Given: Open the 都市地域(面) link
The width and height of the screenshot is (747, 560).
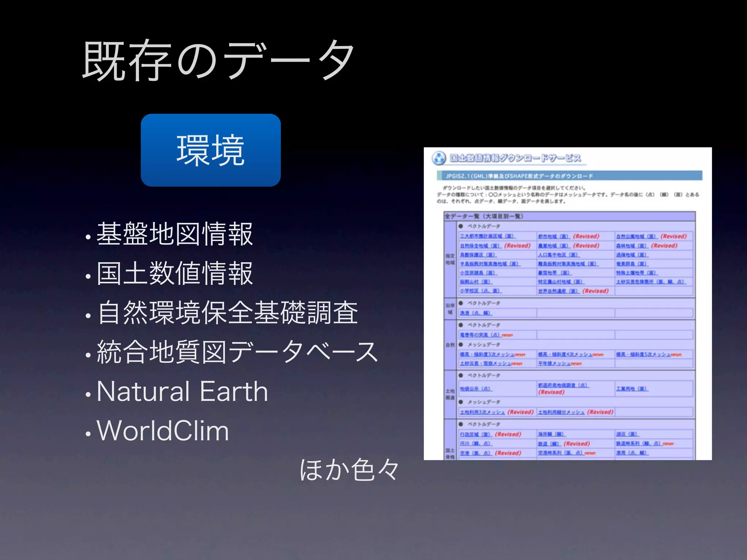Looking at the screenshot, I should (554, 236).
